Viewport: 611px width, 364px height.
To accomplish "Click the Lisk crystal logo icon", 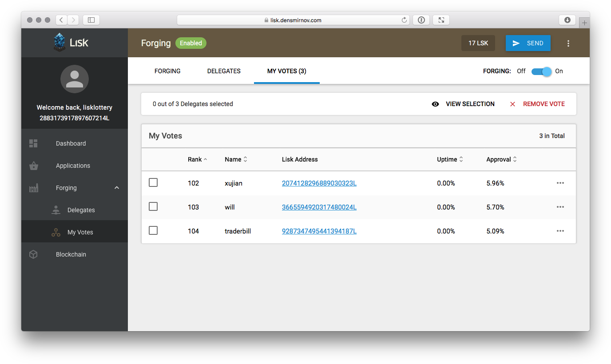I will point(60,43).
